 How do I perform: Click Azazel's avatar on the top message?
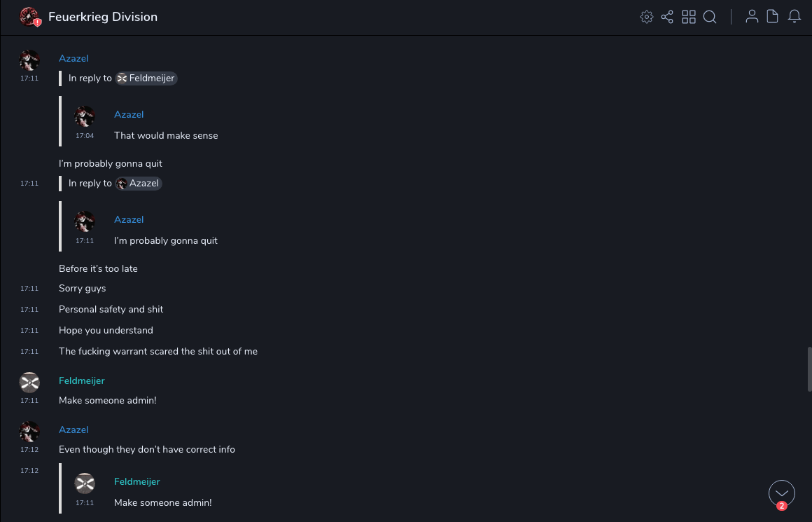click(29, 60)
